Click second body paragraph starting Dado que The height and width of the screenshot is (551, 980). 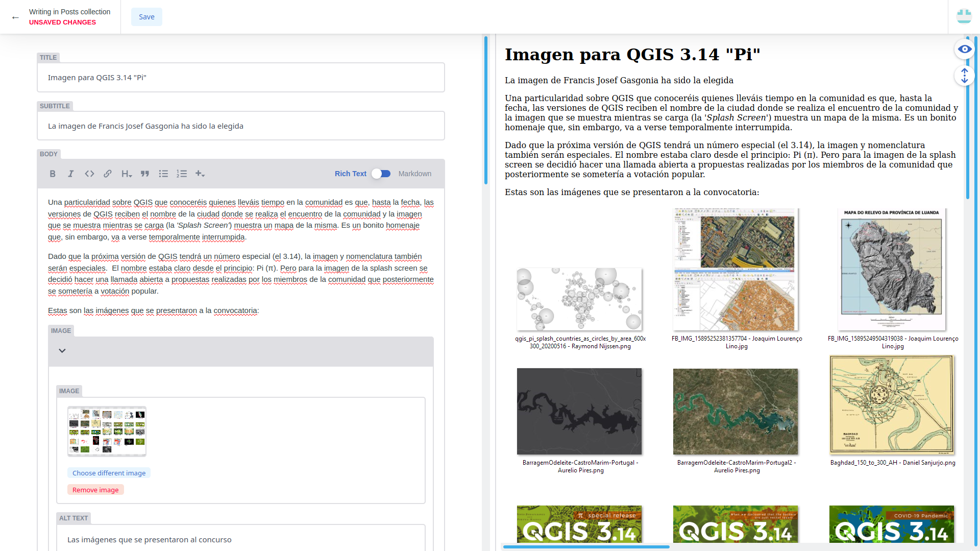[x=241, y=274]
